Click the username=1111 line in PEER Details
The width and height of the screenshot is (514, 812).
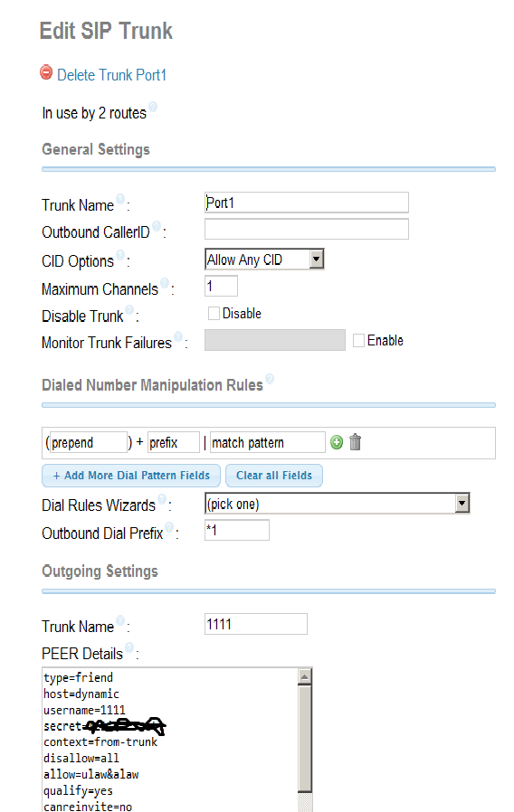point(84,710)
